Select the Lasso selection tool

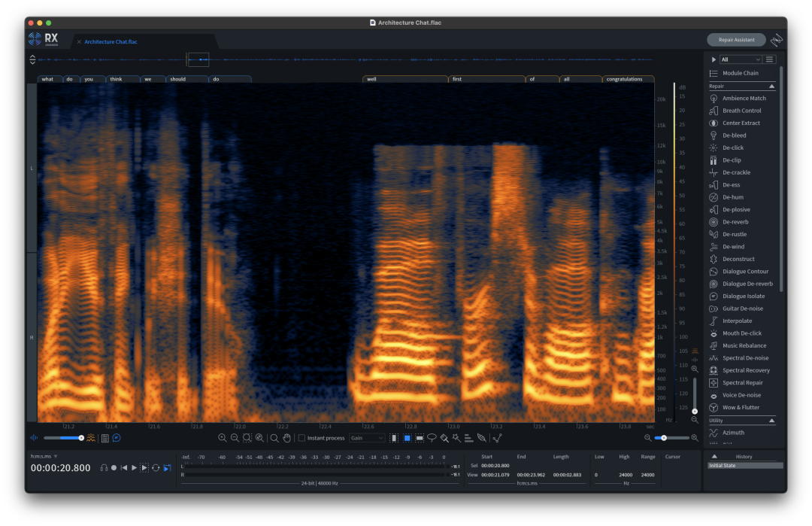tap(432, 438)
